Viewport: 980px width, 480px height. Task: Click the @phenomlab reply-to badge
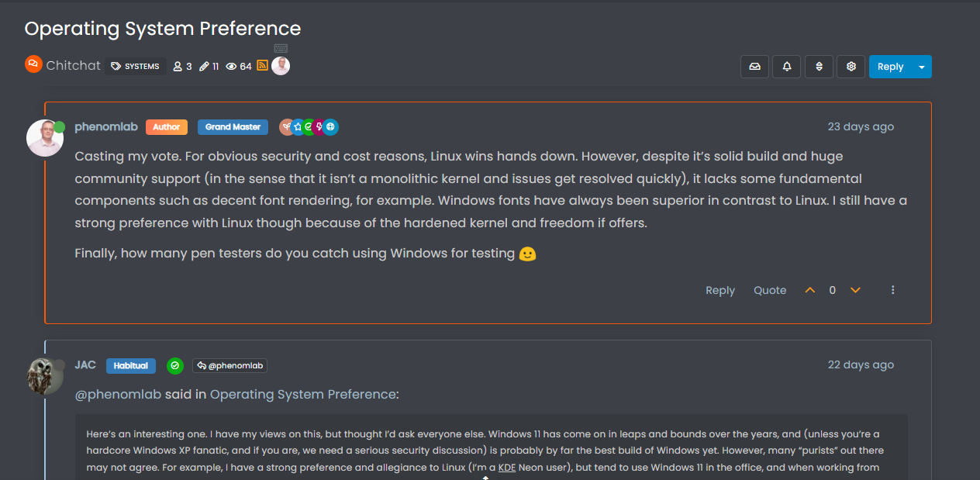click(230, 365)
